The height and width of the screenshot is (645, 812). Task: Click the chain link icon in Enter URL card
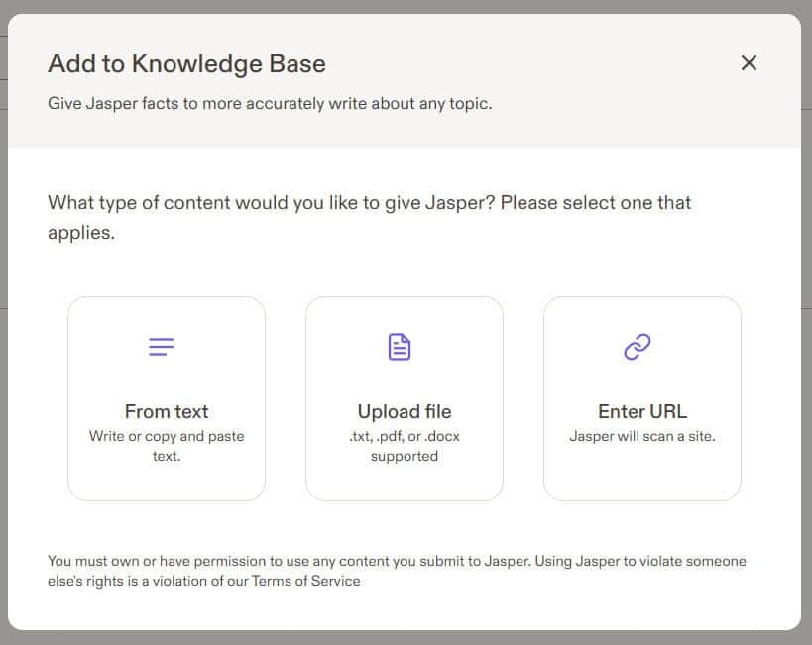(637, 347)
